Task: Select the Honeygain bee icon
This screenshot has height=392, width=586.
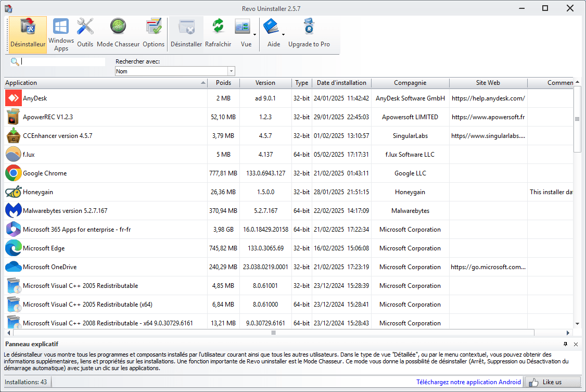Action: click(x=14, y=192)
